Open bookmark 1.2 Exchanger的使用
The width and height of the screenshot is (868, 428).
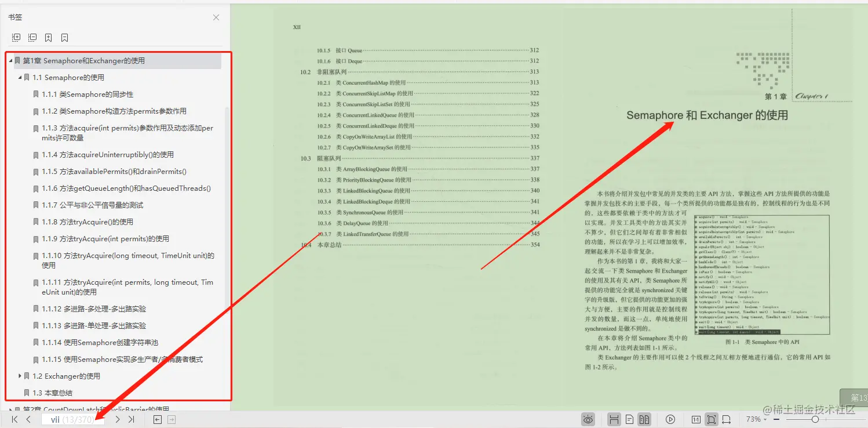point(67,376)
